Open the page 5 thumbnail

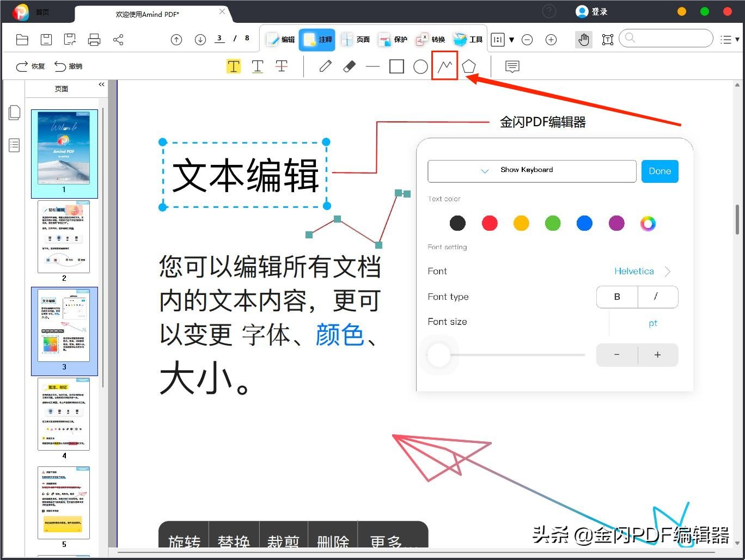coord(64,503)
